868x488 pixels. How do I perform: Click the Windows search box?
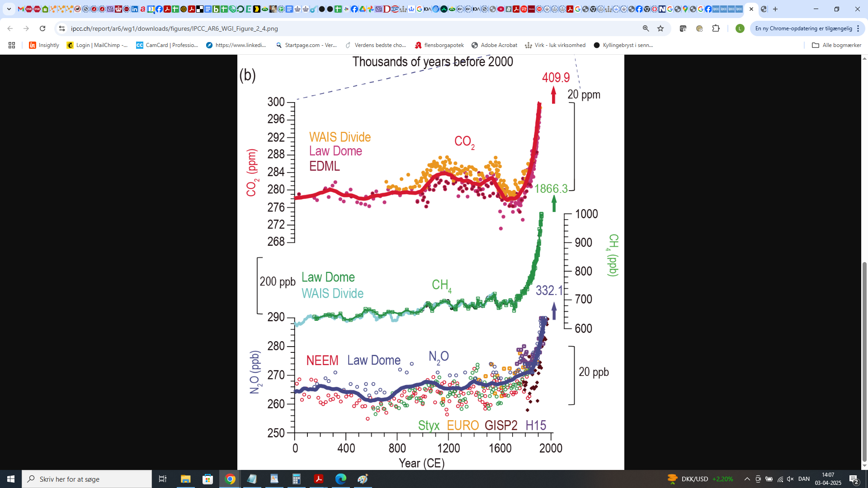87,479
